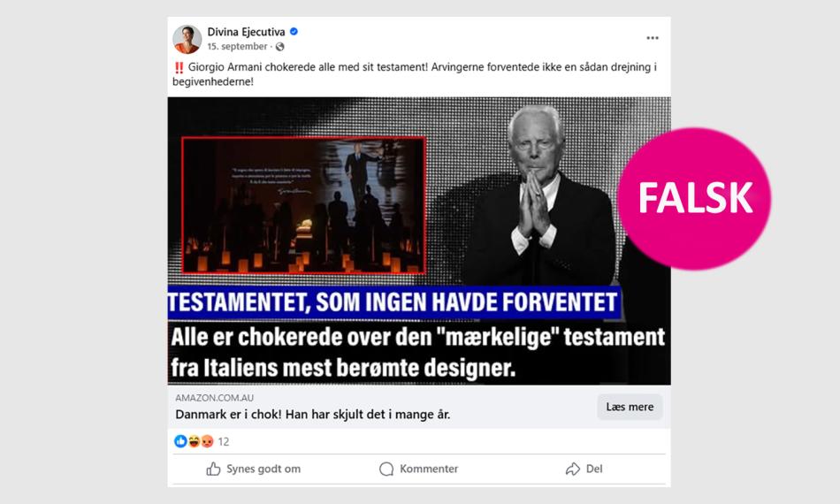The image size is (840, 504).
Task: Click the thumbs-up like reaction icon
Action: [x=180, y=441]
